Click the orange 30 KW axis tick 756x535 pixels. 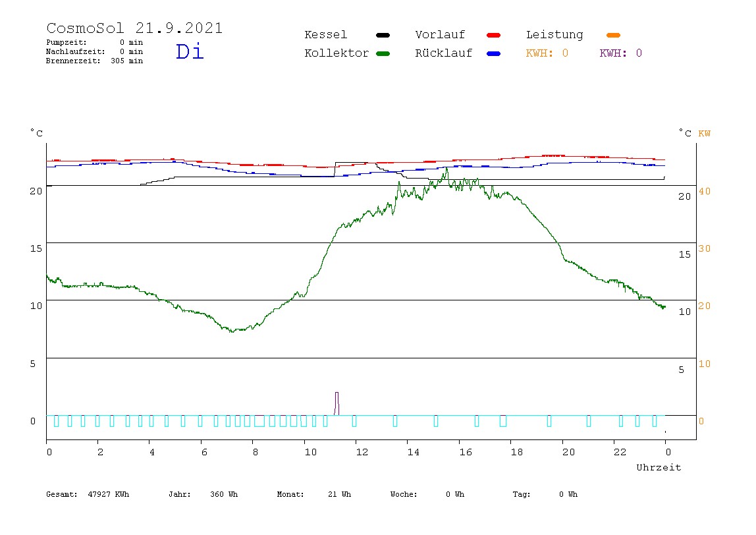pos(705,248)
